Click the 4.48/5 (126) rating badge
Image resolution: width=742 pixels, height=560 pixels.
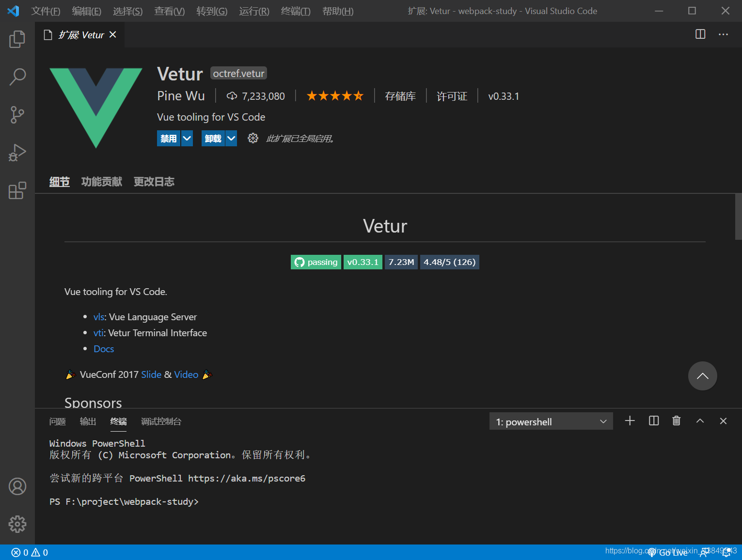450,262
